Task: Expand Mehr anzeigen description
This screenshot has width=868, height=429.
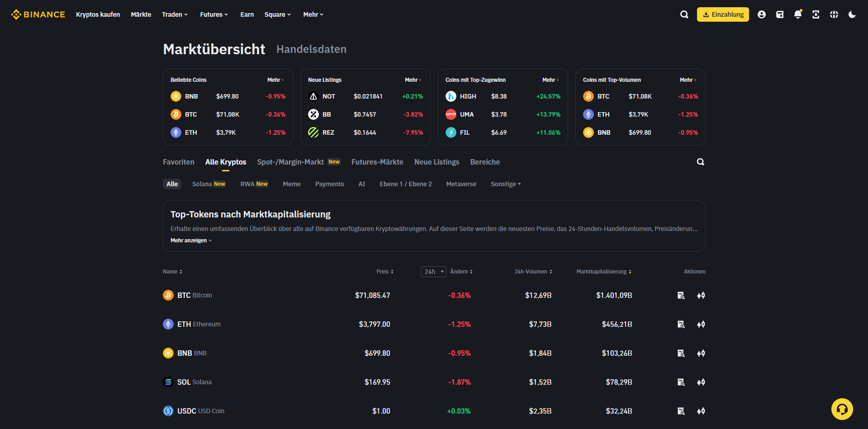Action: [x=191, y=240]
